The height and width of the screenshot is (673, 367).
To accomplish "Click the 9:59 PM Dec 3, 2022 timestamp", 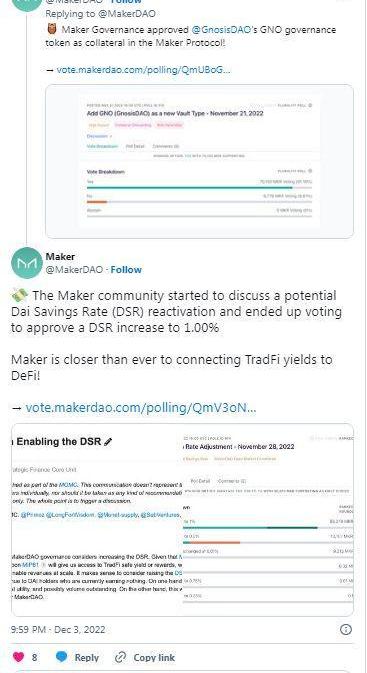I will tap(58, 630).
